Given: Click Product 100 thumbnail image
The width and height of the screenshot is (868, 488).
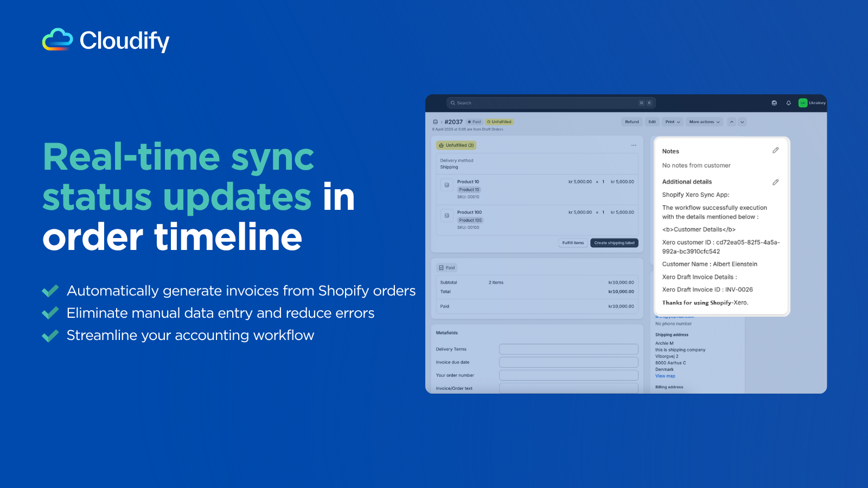Looking at the screenshot, I should [x=446, y=216].
